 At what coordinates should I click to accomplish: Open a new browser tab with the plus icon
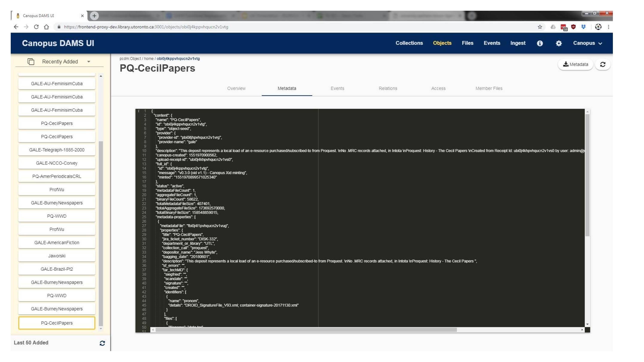[x=94, y=16]
